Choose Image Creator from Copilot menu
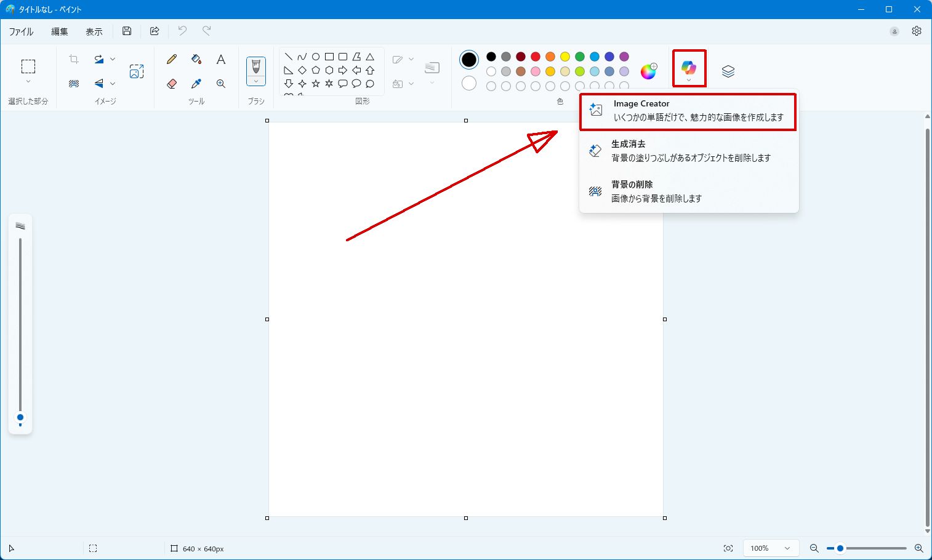The width and height of the screenshot is (932, 560). pyautogui.click(x=688, y=111)
